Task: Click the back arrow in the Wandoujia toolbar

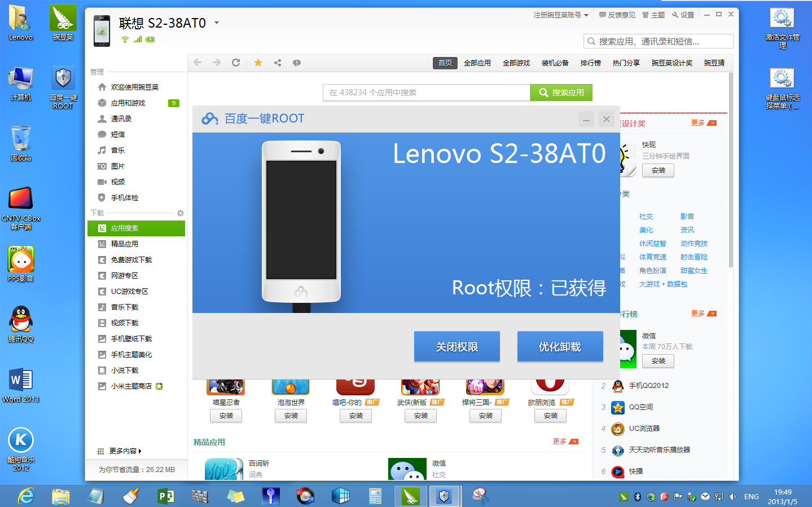Action: point(197,63)
